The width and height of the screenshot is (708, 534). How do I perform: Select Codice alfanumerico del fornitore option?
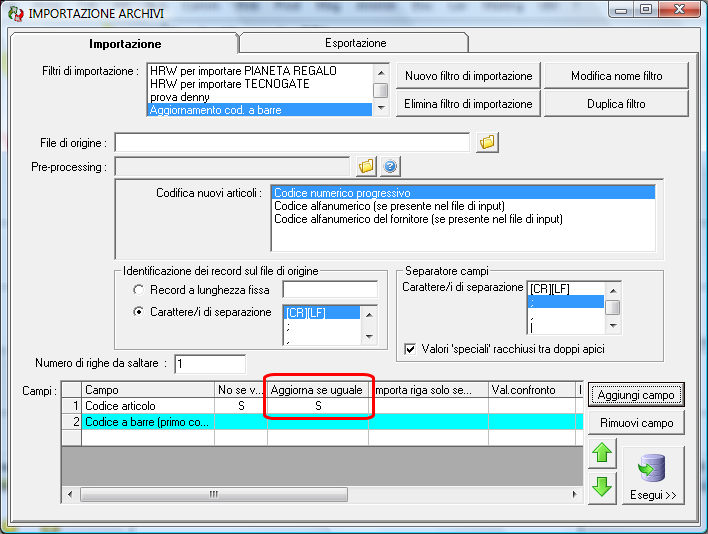click(463, 219)
